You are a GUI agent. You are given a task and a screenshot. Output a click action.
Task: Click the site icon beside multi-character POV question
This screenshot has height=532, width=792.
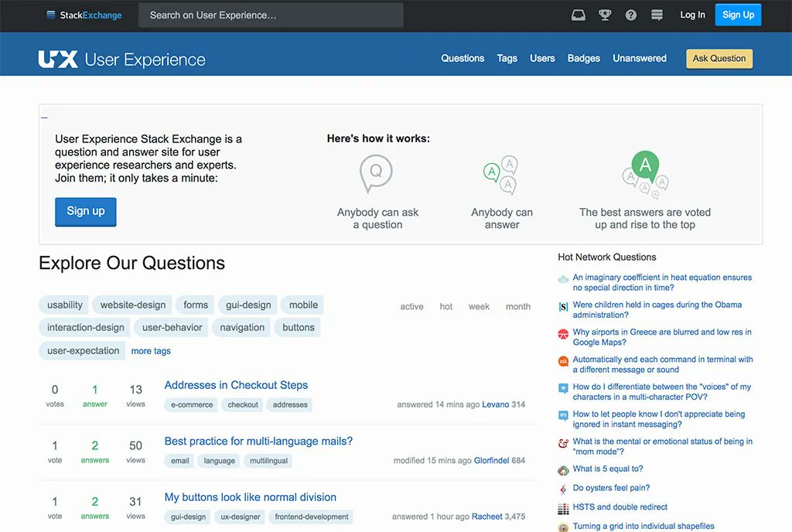563,388
